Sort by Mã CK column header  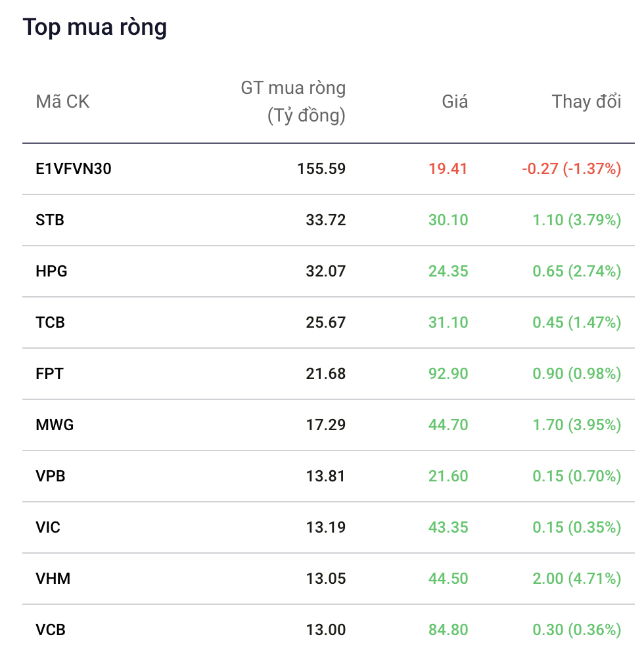click(x=62, y=102)
